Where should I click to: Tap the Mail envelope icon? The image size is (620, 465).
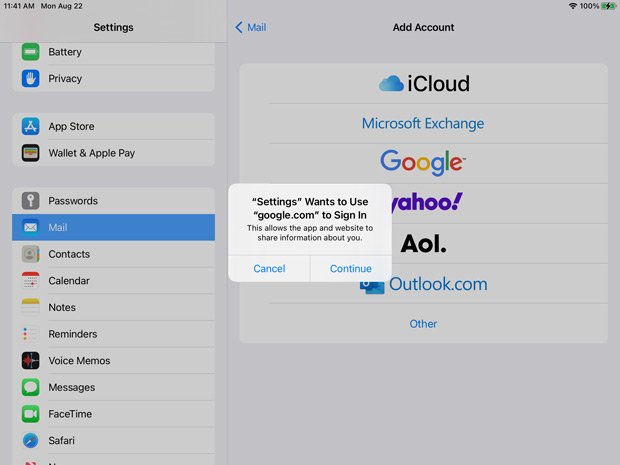(x=30, y=227)
